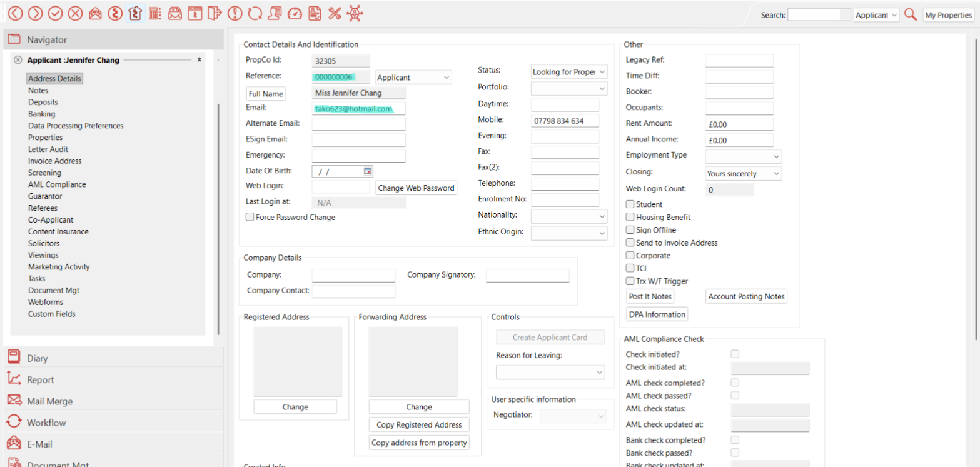Click the back arrow toolbar icon
980x467 pixels.
coord(16,13)
